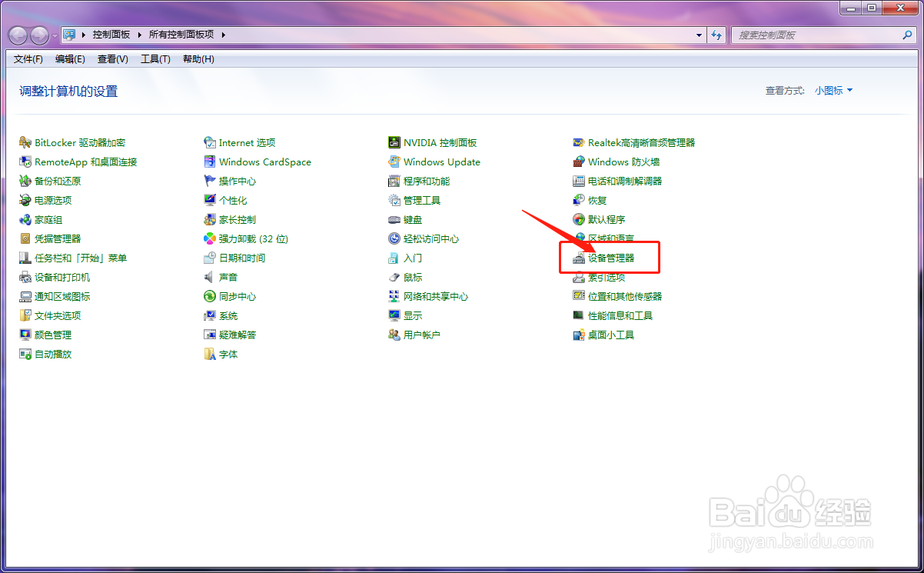Open the 轻松访问中心 link
The image size is (924, 573).
coord(431,238)
